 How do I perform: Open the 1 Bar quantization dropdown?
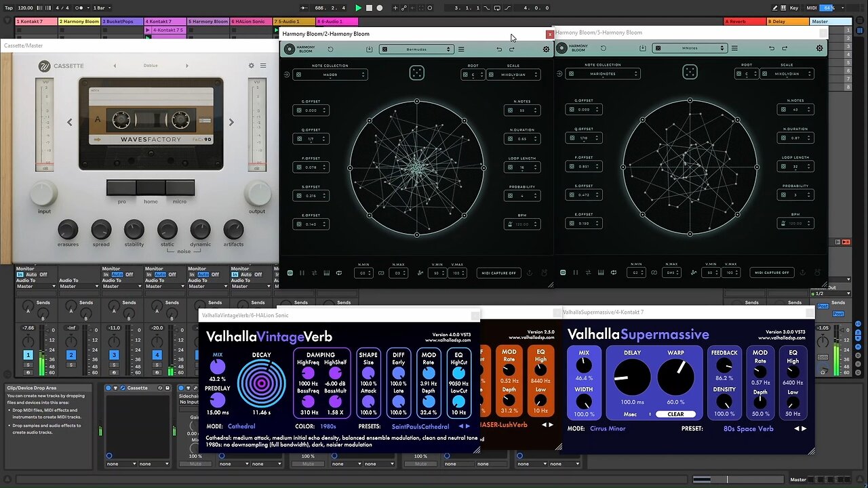100,8
